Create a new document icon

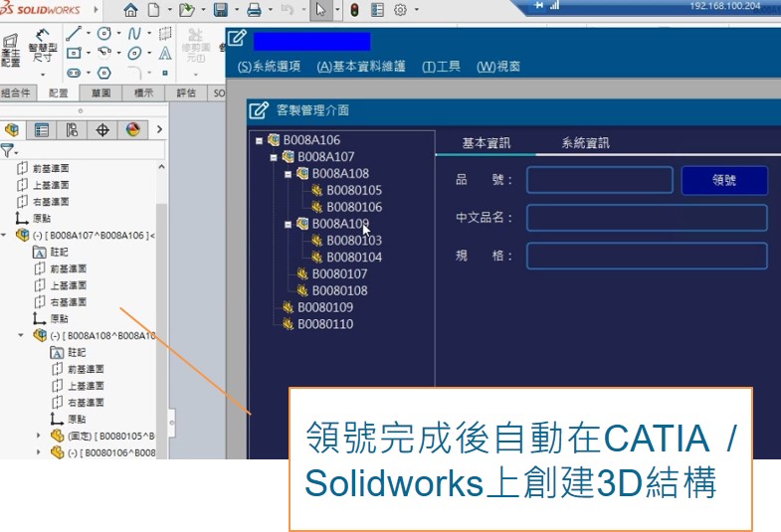click(x=154, y=10)
